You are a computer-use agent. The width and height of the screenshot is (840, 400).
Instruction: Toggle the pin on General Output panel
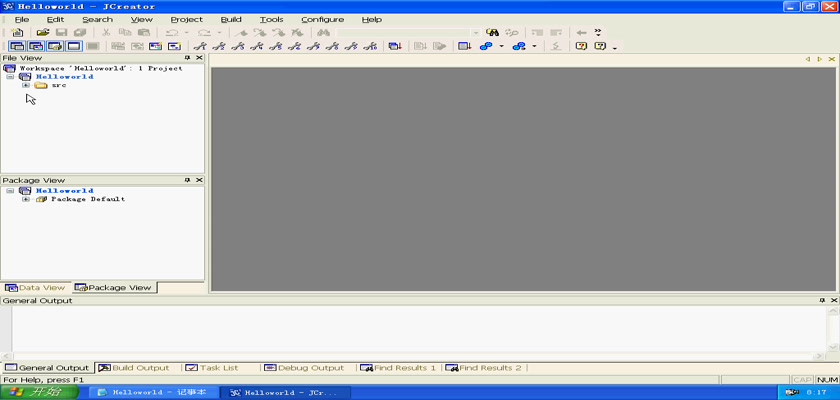pyautogui.click(x=822, y=301)
